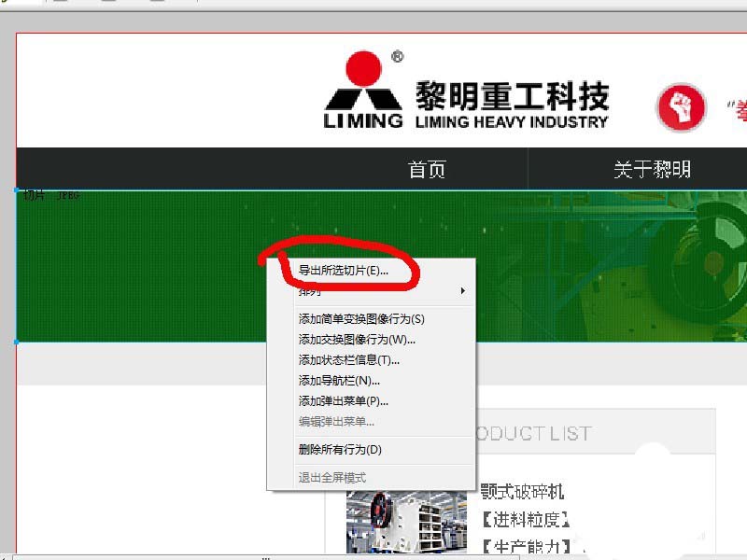Click the jaw crusher product thumbnail
Viewport: 747px width, 560px height.
pos(406,522)
